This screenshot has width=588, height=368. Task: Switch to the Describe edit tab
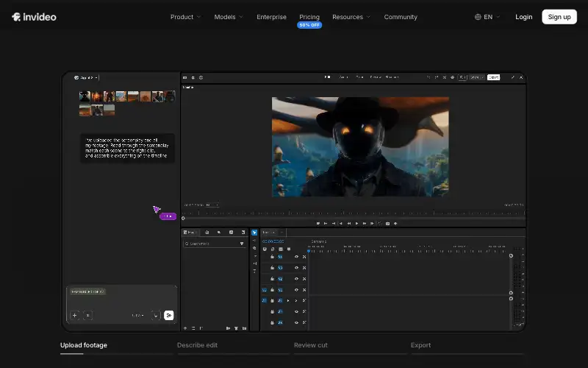pos(197,345)
